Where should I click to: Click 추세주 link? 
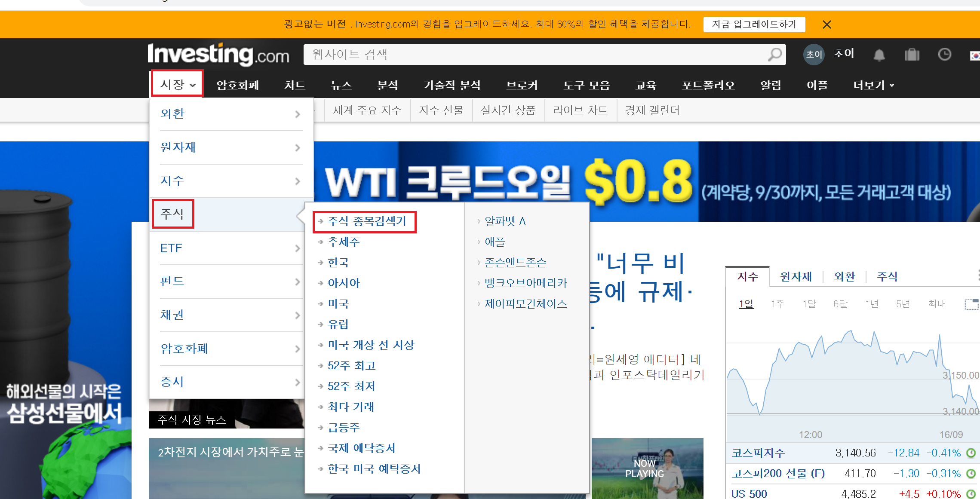(344, 242)
